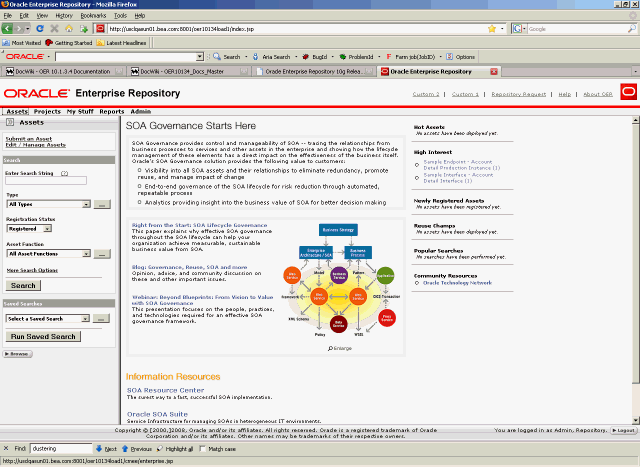Switch to the Reports tab
The image size is (640, 467).
[111, 111]
